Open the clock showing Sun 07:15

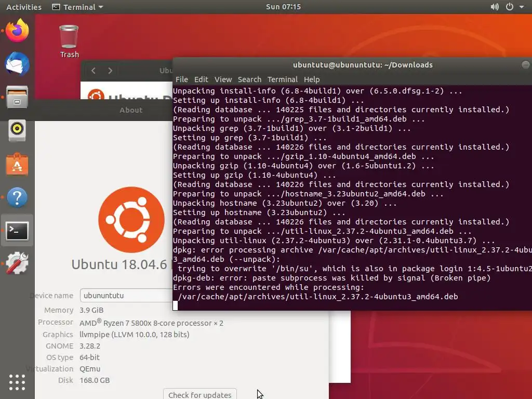(x=283, y=7)
